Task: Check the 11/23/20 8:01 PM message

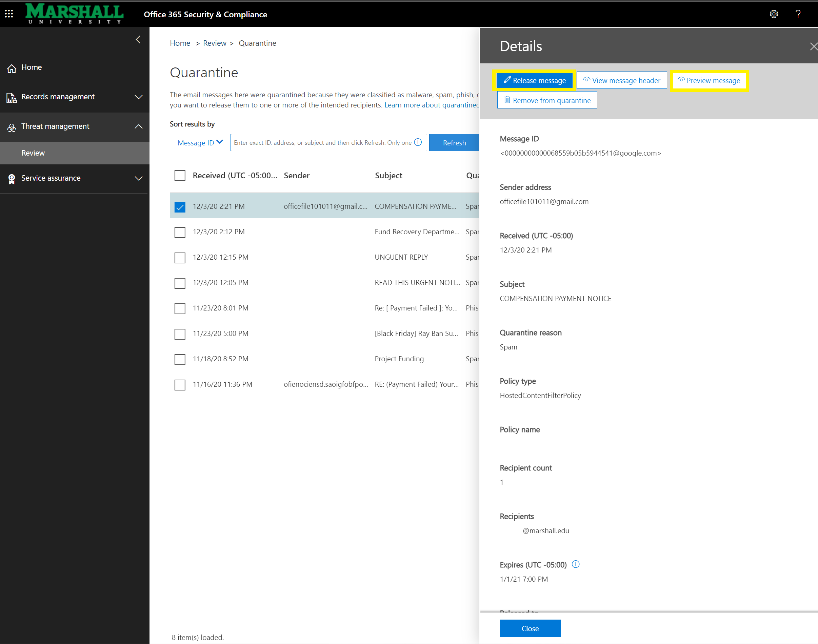Action: click(180, 308)
